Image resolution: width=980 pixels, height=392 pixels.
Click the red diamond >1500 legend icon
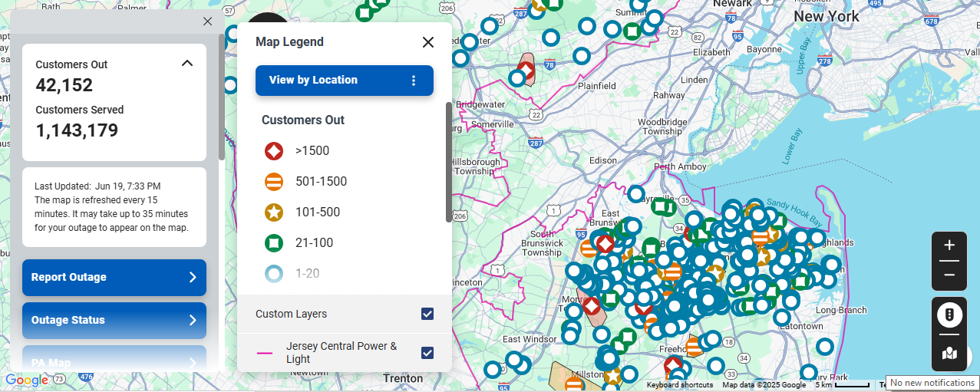click(274, 151)
